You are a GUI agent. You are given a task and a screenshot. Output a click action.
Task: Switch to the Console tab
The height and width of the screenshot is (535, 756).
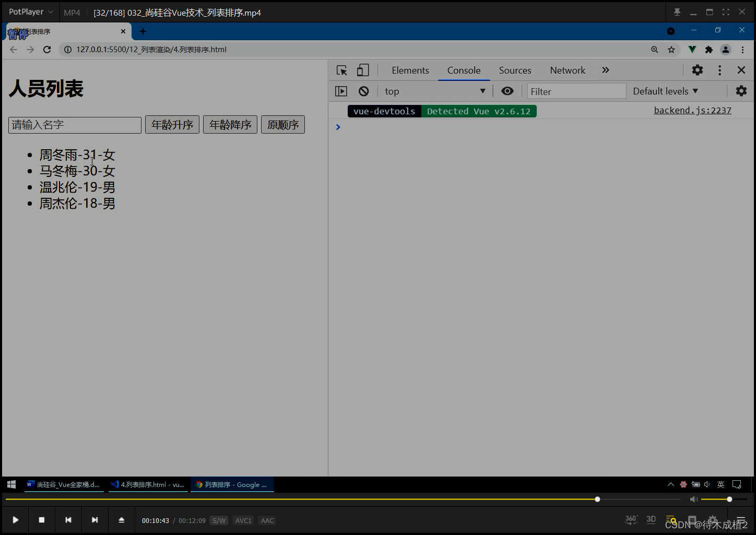click(x=464, y=70)
